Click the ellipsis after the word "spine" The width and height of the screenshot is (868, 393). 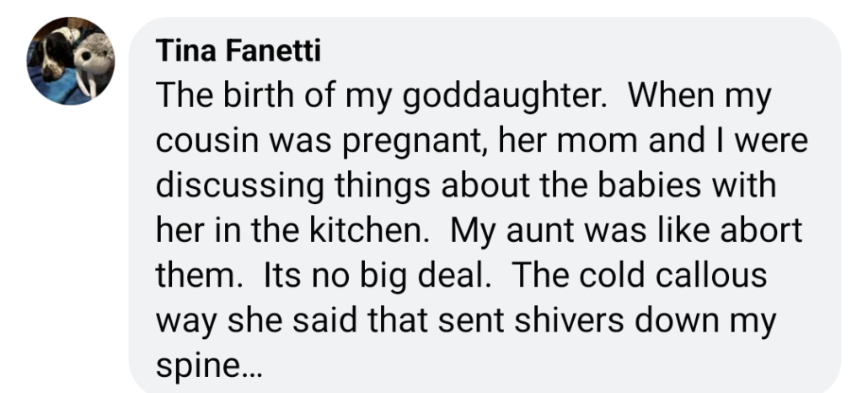253,368
